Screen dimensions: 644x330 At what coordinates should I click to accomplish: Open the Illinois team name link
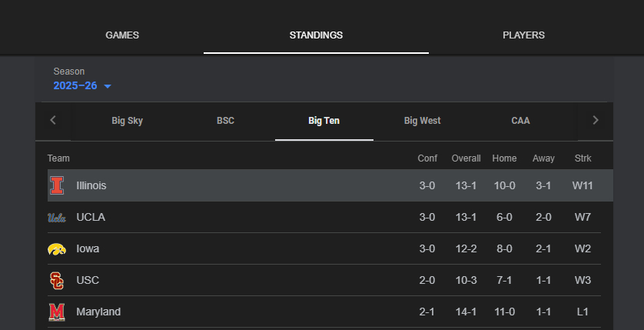[91, 185]
